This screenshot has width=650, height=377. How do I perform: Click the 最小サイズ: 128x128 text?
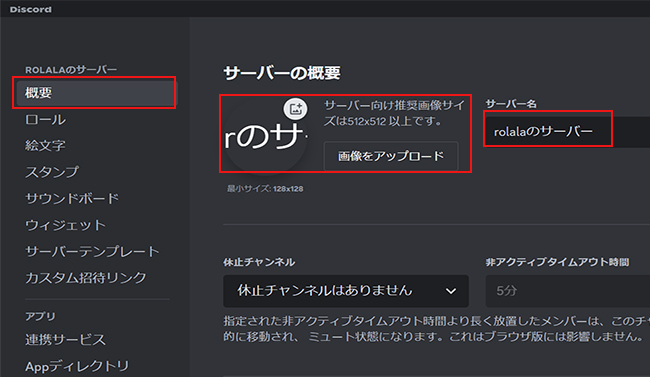click(265, 189)
